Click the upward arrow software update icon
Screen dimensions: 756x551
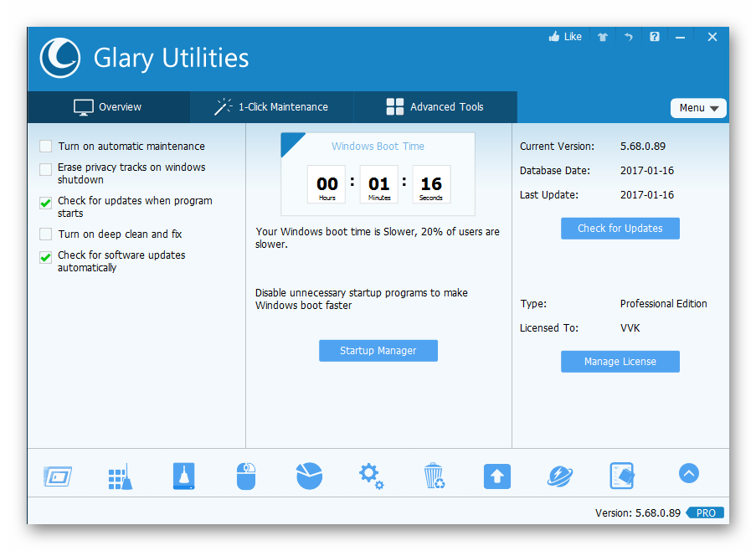tap(497, 476)
